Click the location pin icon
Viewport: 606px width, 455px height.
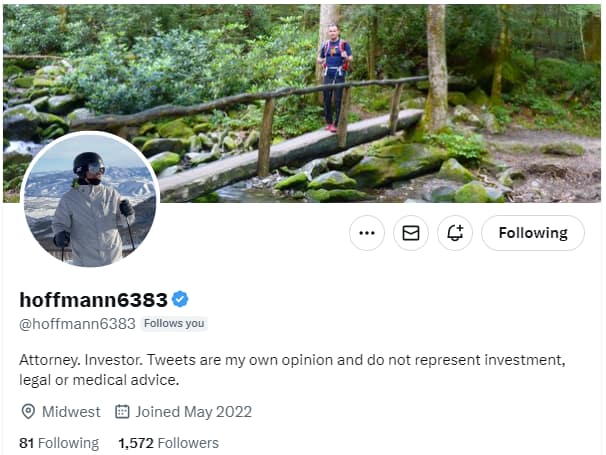28,411
